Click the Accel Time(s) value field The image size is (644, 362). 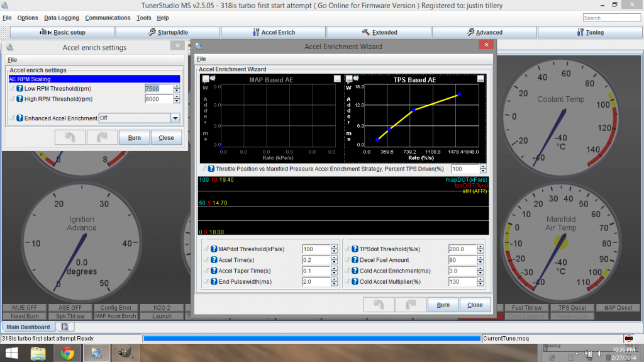coord(316,260)
